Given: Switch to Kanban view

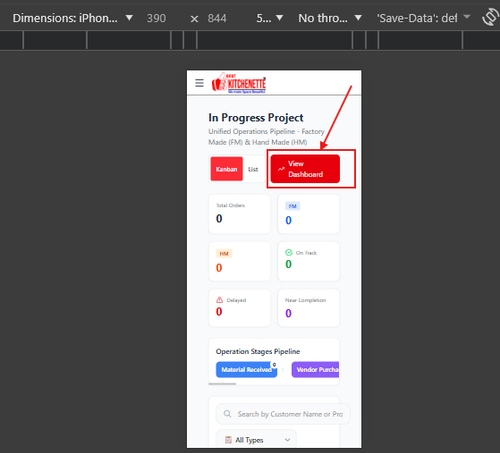Looking at the screenshot, I should click(x=226, y=169).
